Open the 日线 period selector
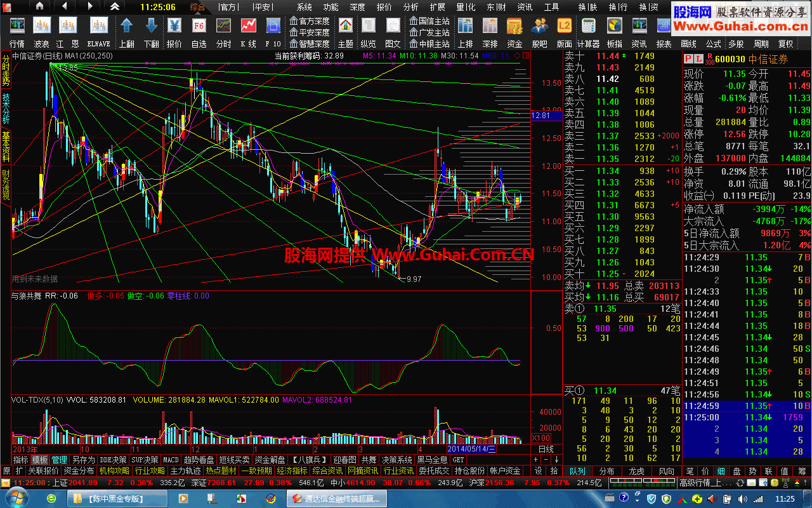The height and width of the screenshot is (508, 812). point(546,449)
